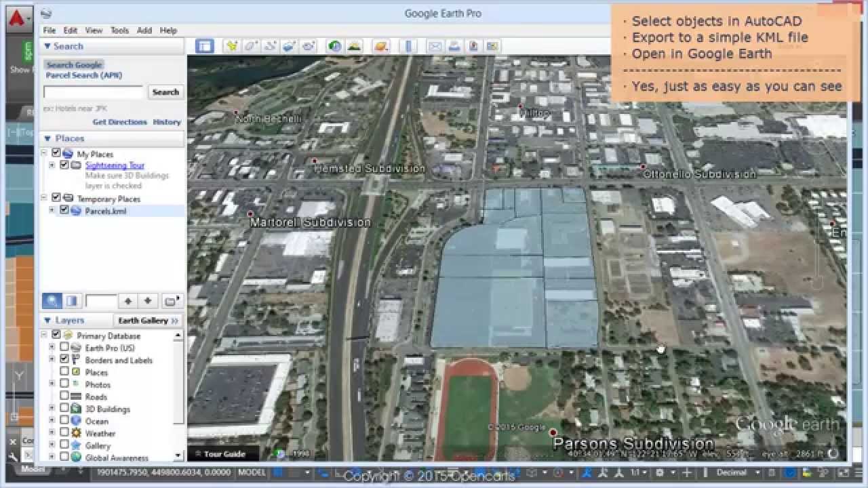Open the Tools menu
This screenshot has height=488, width=868.
pyautogui.click(x=120, y=30)
